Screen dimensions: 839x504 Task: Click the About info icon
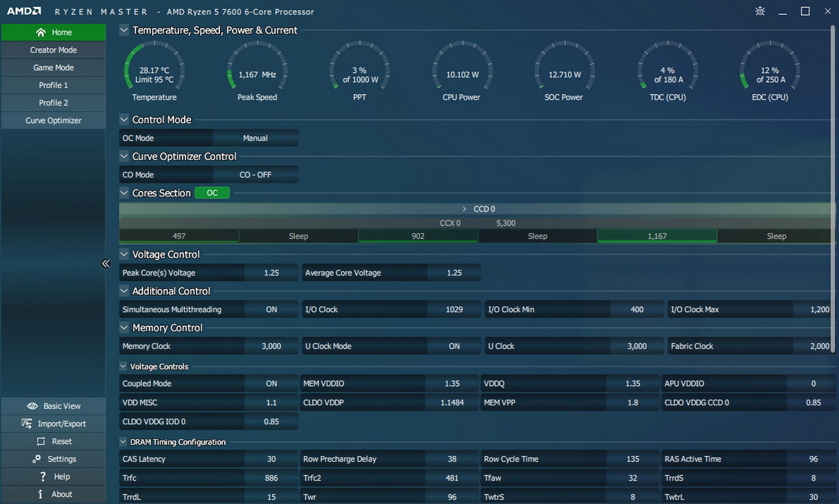41,494
